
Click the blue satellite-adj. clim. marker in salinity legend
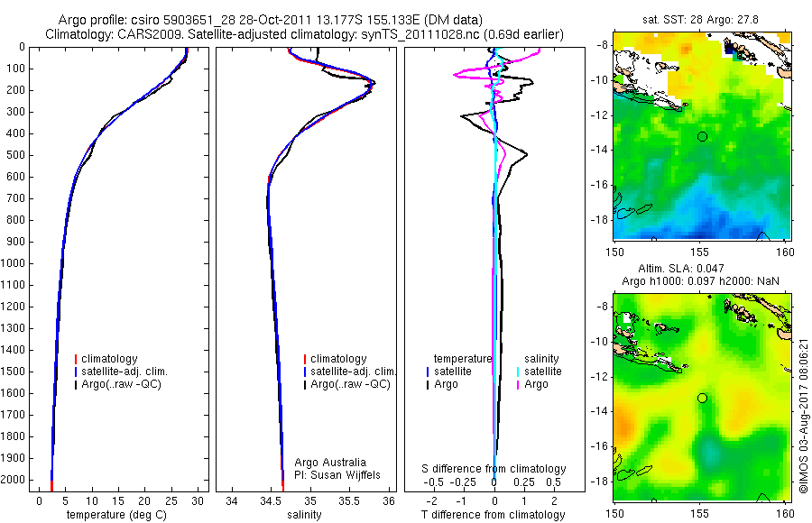click(305, 372)
